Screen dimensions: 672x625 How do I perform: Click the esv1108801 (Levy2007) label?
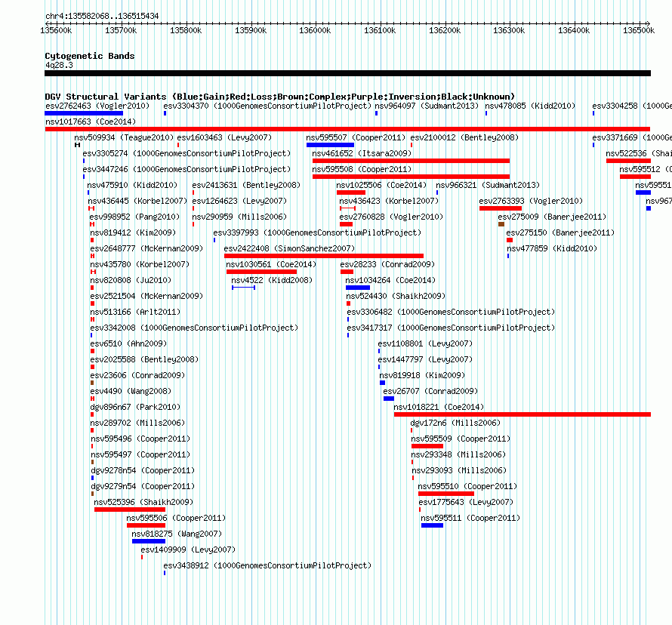click(x=425, y=343)
